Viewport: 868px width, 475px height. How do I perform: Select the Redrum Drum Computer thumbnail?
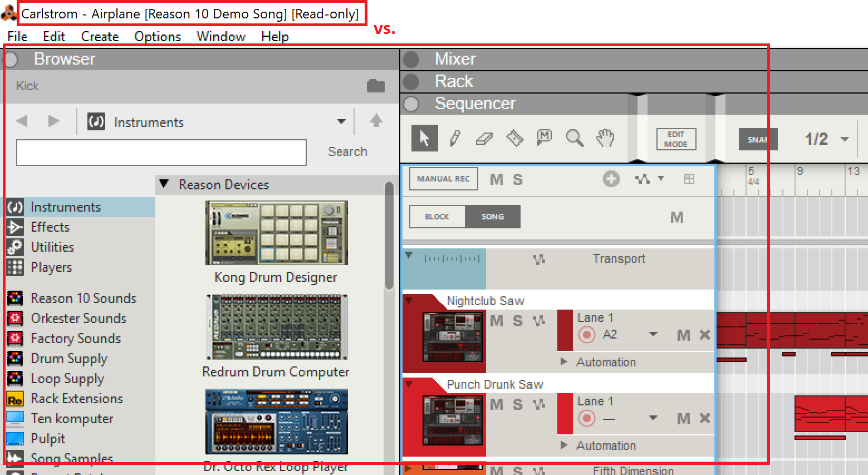click(277, 327)
